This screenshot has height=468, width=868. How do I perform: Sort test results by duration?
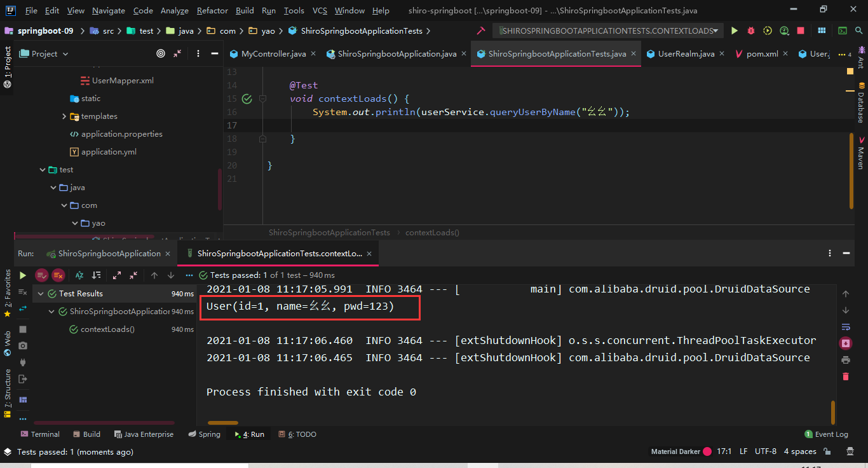point(96,275)
